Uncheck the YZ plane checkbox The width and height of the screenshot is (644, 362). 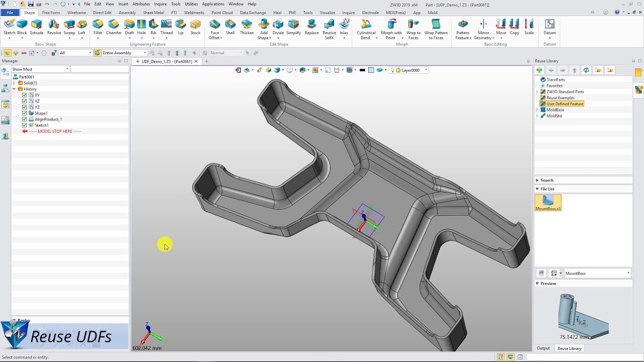(x=24, y=107)
